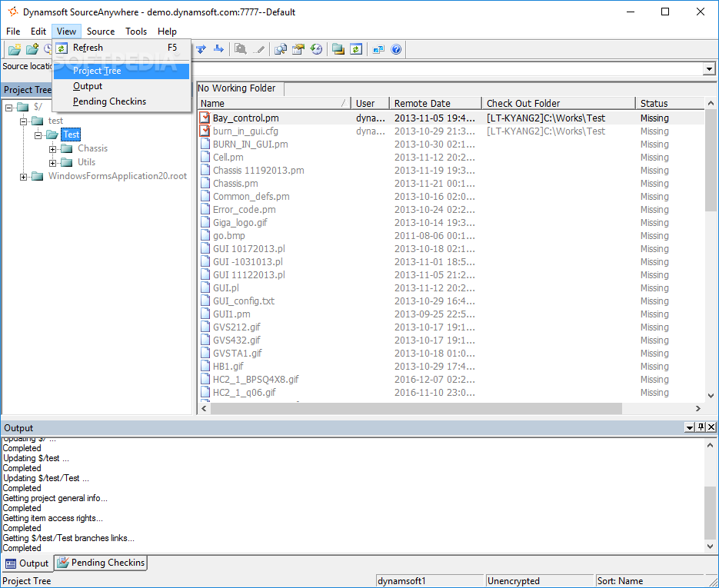This screenshot has width=719, height=588.
Task: Open the Tools menu
Action: pos(136,32)
